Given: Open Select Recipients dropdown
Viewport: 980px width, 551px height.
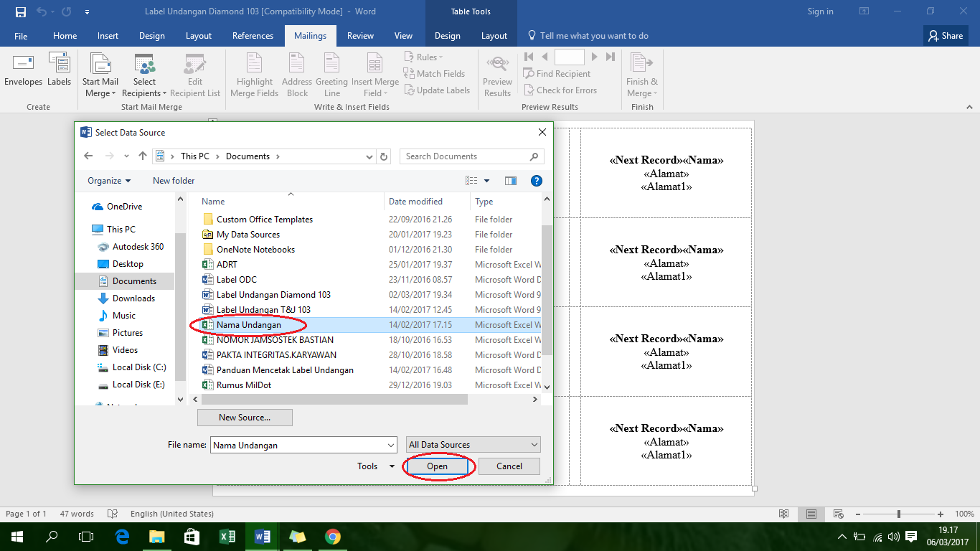Looking at the screenshot, I should pos(144,75).
